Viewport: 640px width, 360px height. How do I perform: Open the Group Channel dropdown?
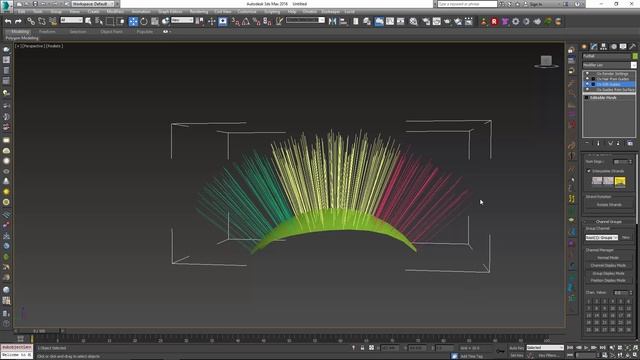(602, 238)
